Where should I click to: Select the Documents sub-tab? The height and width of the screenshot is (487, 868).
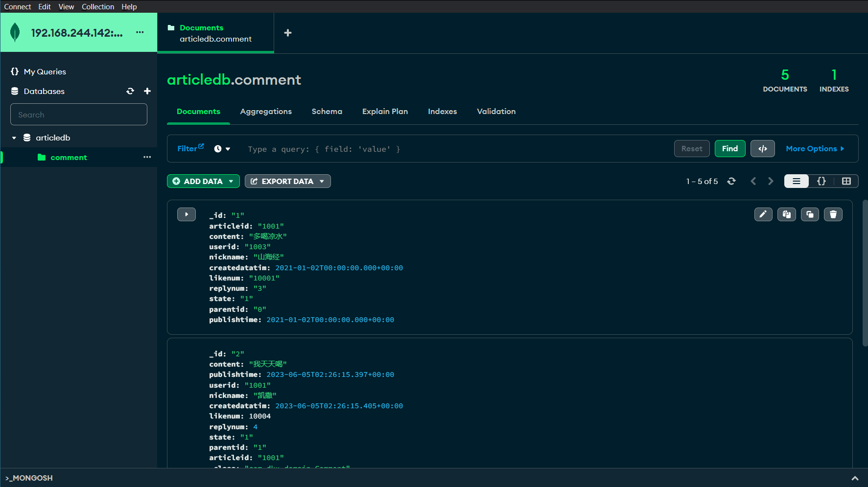(198, 112)
